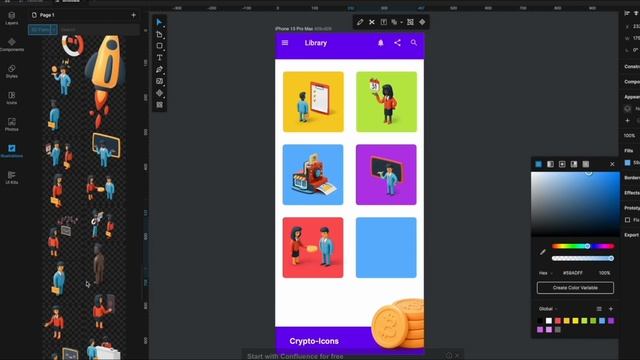Select the green calendar woman illustration card
640x360 pixels.
pyautogui.click(x=386, y=102)
